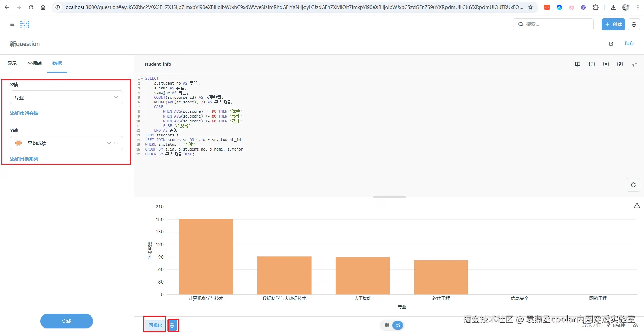Open the browser three-dot menu
644x333 pixels.
(x=638, y=7)
